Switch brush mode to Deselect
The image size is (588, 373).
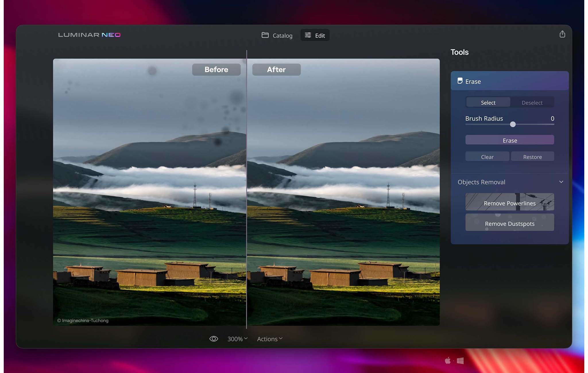532,102
